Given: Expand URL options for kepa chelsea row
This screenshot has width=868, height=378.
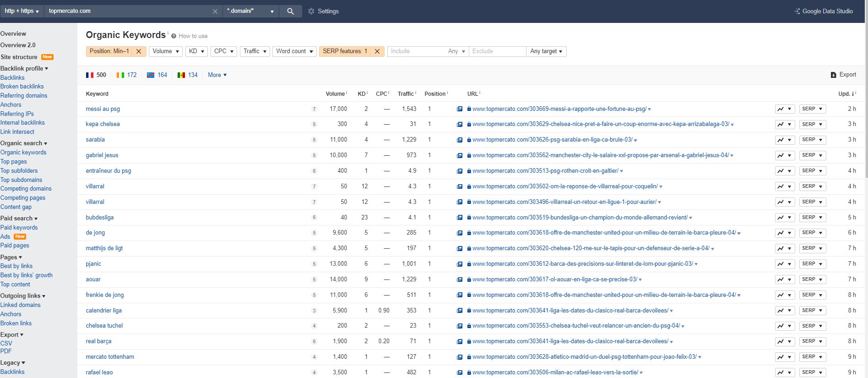Looking at the screenshot, I should pyautogui.click(x=732, y=125).
